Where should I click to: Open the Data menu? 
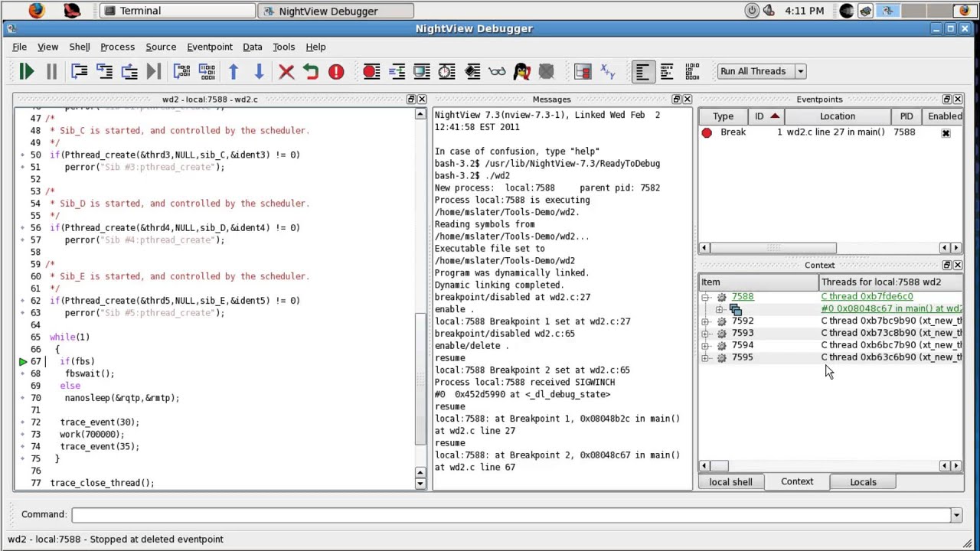tap(252, 47)
